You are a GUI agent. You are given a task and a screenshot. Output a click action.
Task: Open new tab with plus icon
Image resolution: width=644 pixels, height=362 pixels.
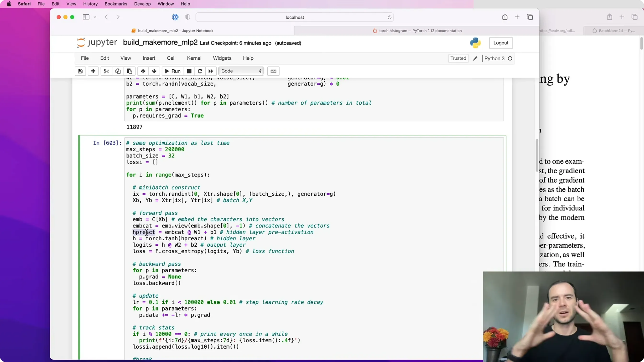[517, 17]
